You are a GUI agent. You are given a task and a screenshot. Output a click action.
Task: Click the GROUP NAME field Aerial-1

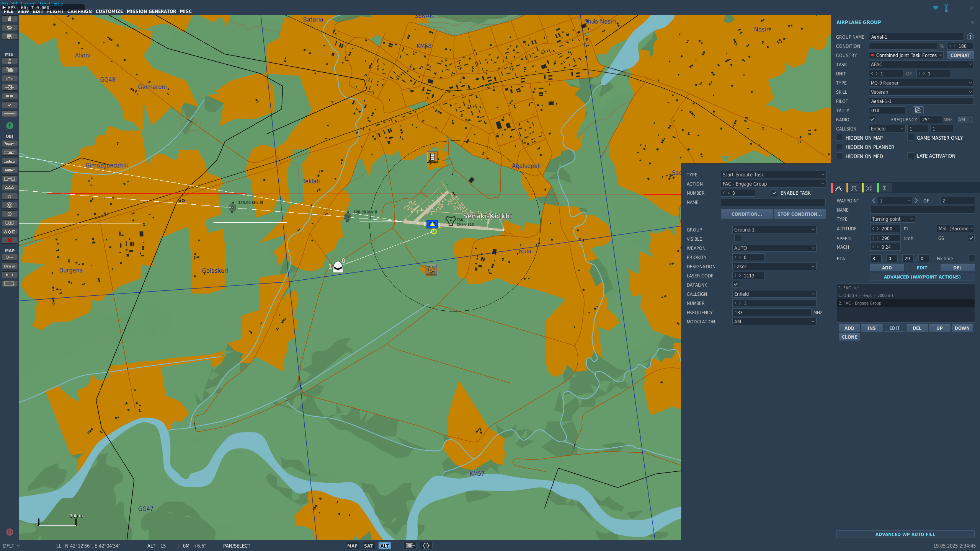pyautogui.click(x=916, y=37)
